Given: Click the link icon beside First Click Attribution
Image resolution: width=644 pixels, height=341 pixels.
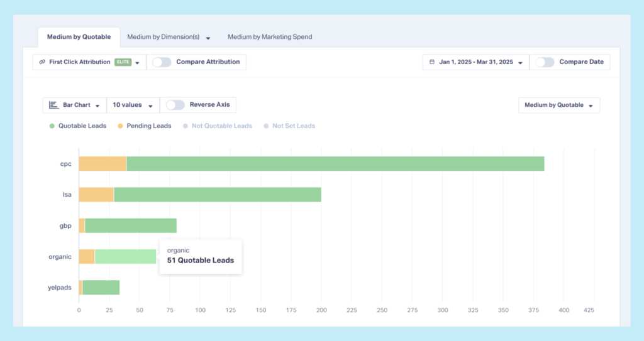Looking at the screenshot, I should point(42,62).
